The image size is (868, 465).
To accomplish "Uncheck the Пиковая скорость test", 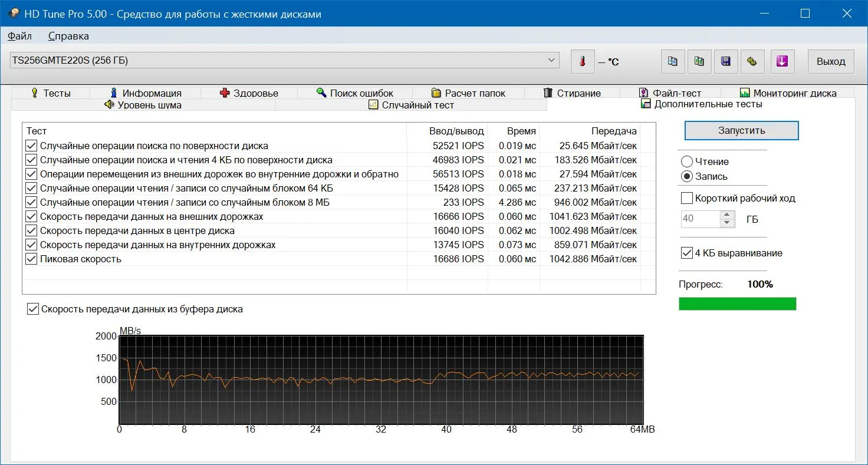I will pos(31,259).
